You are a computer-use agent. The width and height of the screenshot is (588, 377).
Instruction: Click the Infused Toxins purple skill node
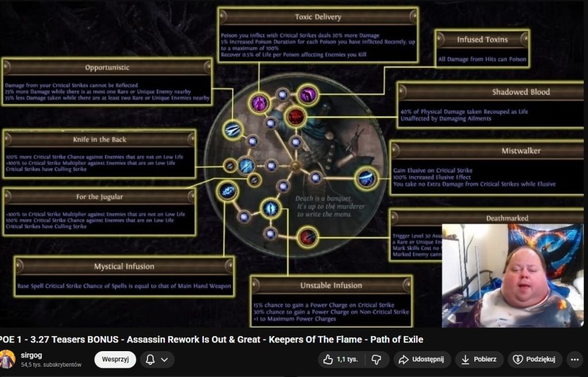[308, 94]
